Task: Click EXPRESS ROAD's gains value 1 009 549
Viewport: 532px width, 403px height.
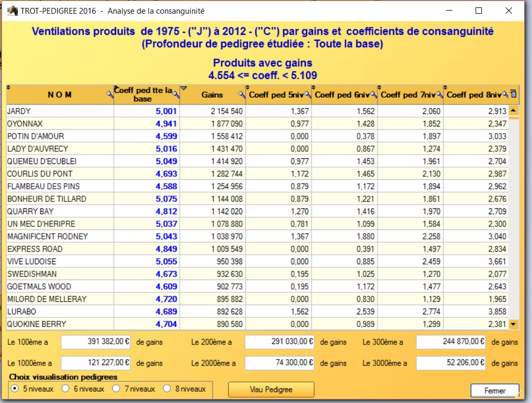Action: click(x=227, y=249)
